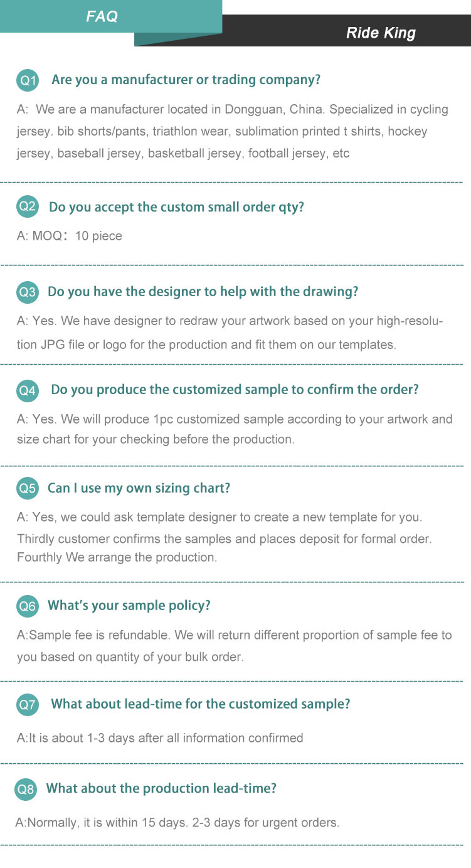471x868 pixels.
Task: Click the Q6 circle badge
Action: pyautogui.click(x=28, y=606)
